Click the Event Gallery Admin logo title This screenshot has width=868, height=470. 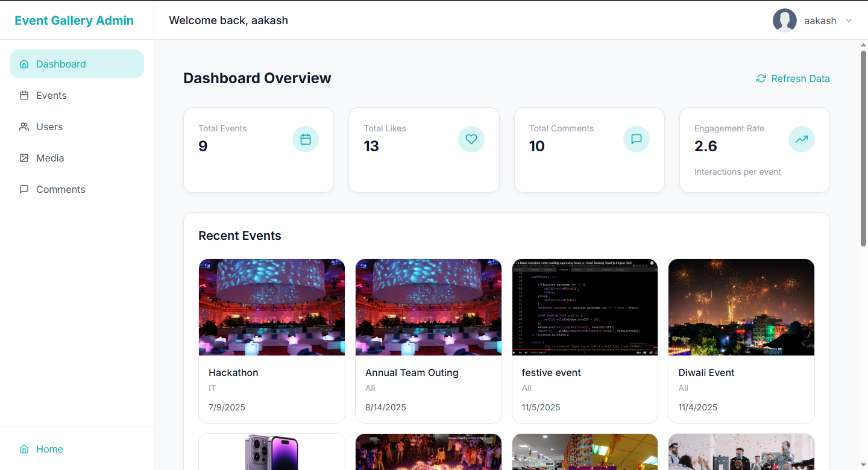[74, 20]
